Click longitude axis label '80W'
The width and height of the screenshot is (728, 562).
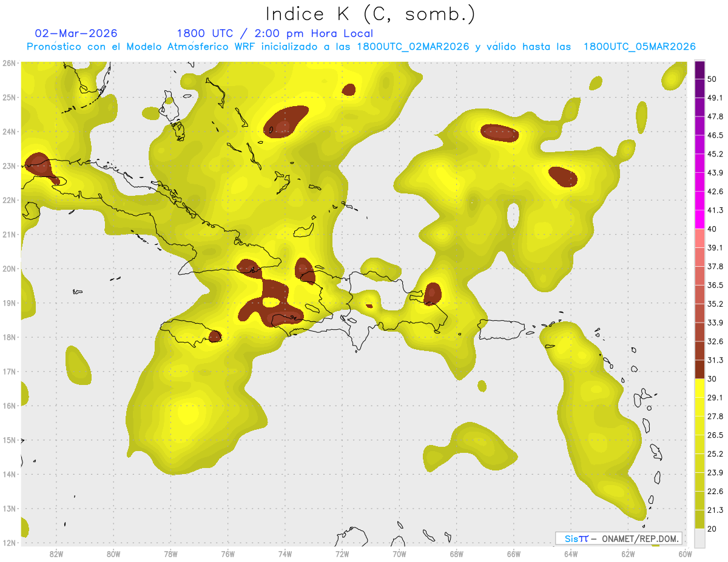click(113, 554)
